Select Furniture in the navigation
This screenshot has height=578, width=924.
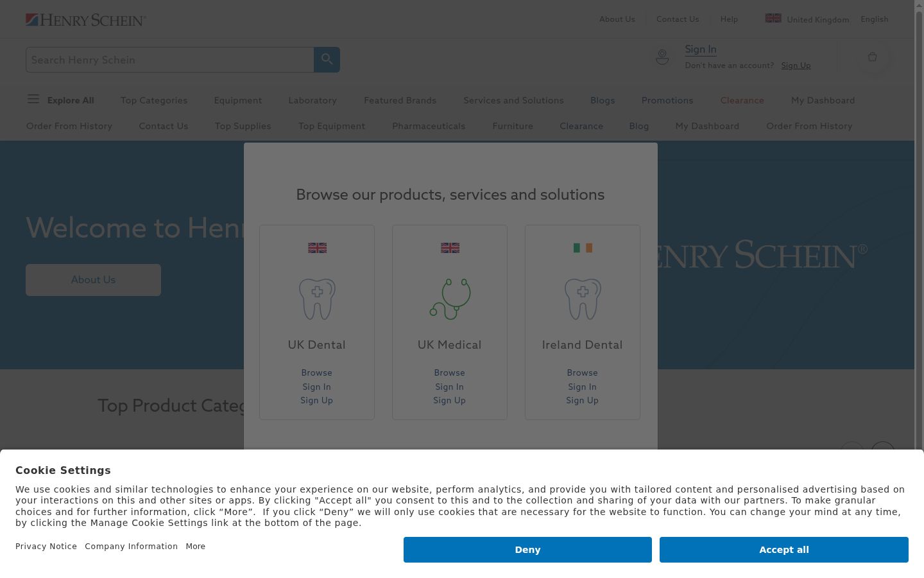513,126
